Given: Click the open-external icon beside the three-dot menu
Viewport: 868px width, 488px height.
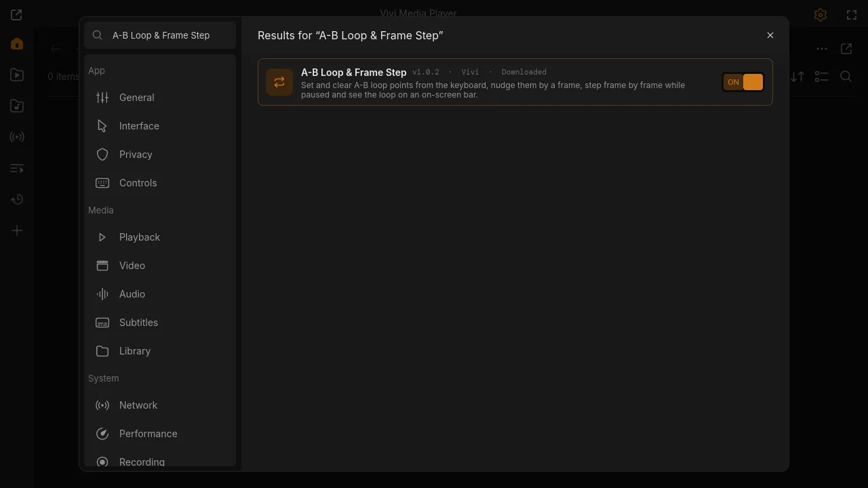Looking at the screenshot, I should click(x=846, y=49).
